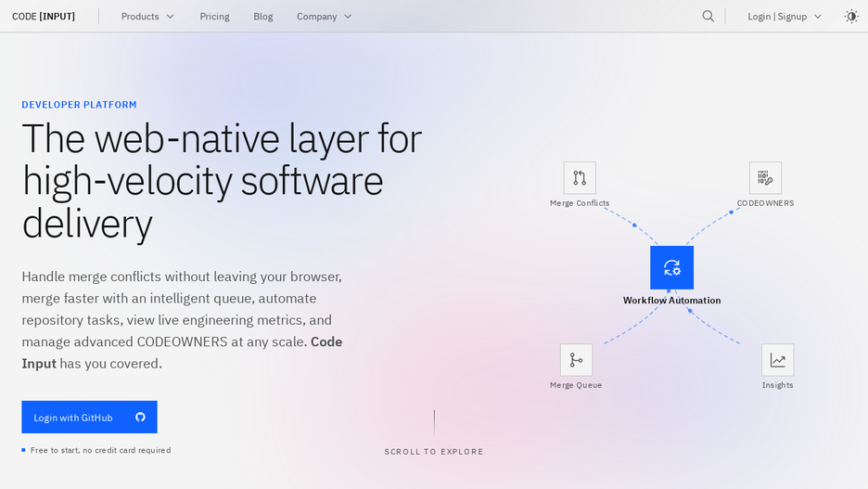The height and width of the screenshot is (489, 868).
Task: Click the SCROLL TO EXPLORE text
Action: pos(434,452)
